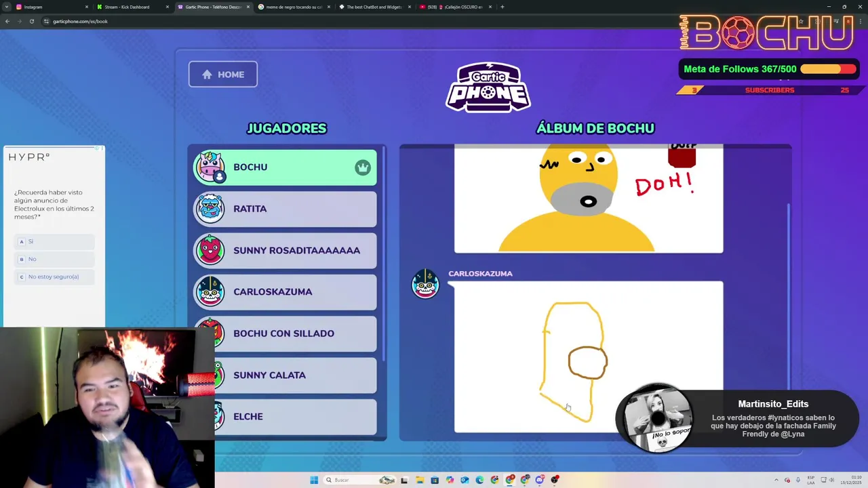Click RATITA's avatar icon
The width and height of the screenshot is (868, 488).
(x=210, y=209)
